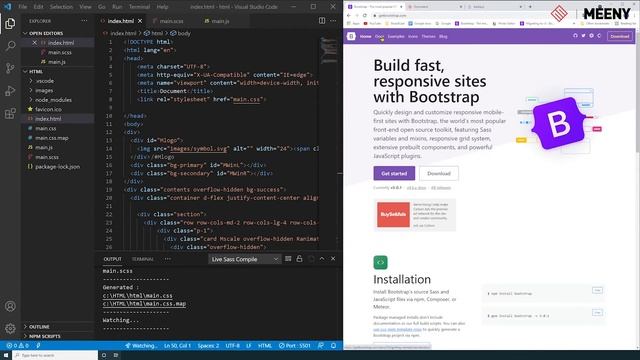Expand the images folder
The width and height of the screenshot is (640, 360).
[44, 90]
